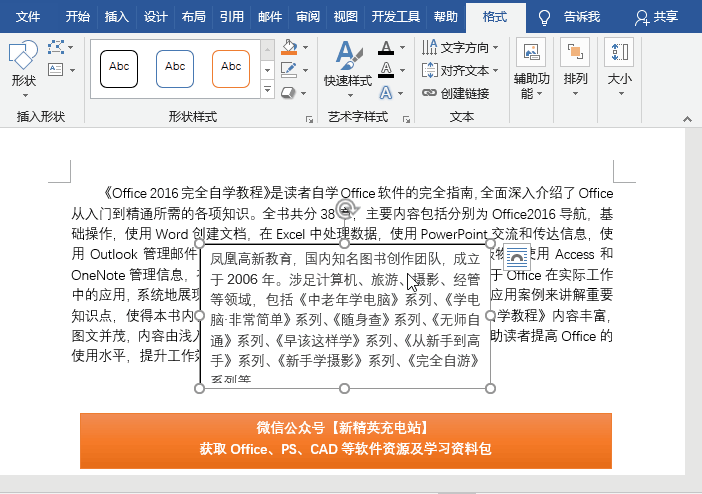
Task: Click the left-middle handle of text box
Action: [200, 316]
